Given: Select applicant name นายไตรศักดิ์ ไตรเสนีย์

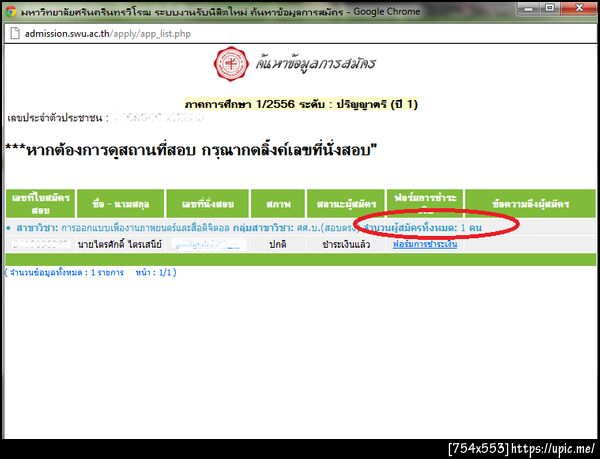Looking at the screenshot, I should pyautogui.click(x=119, y=244).
